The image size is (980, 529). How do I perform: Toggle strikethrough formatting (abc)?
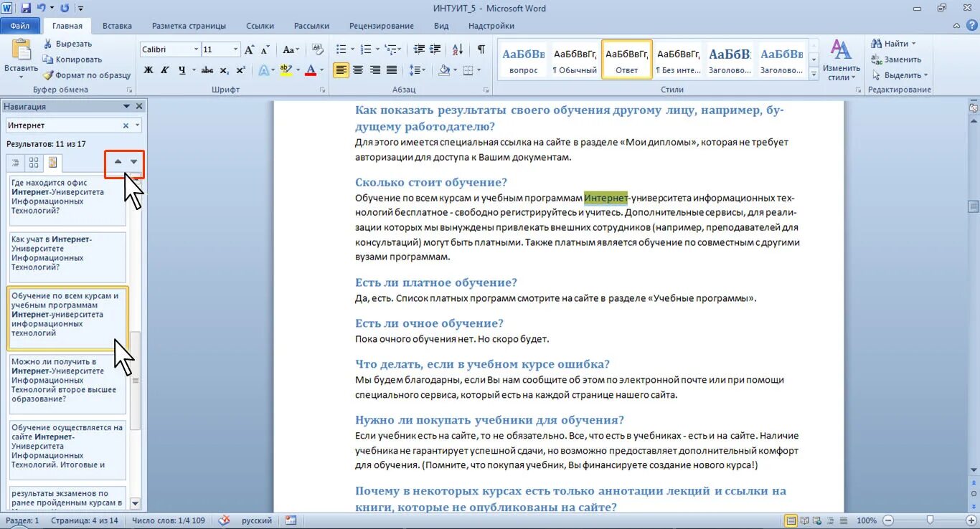click(207, 70)
